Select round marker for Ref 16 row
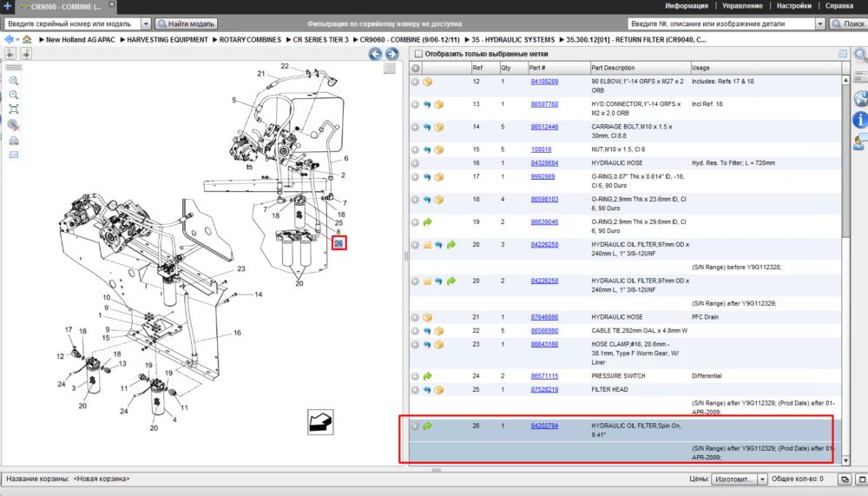This screenshot has height=496, width=868. [415, 163]
